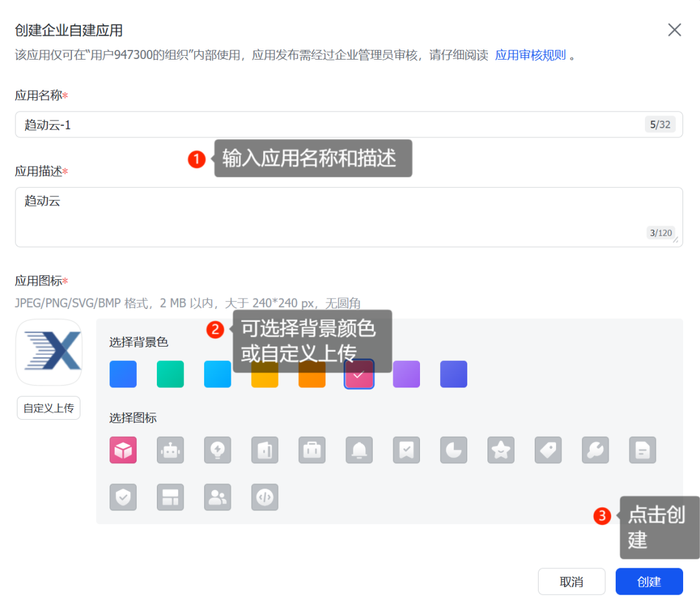Image resolution: width=700 pixels, height=609 pixels.
Task: Choose the robot app icon
Action: [170, 450]
